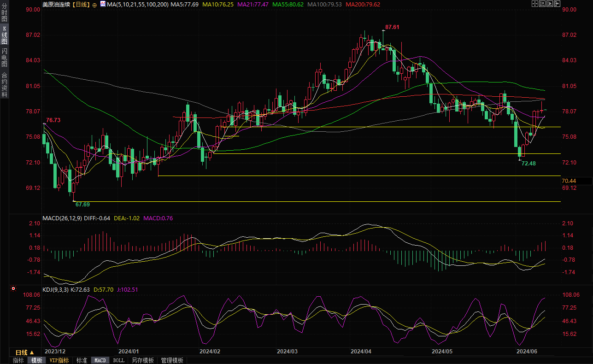Click the 另存模板 button
This screenshot has height=364, width=593.
pyautogui.click(x=142, y=360)
